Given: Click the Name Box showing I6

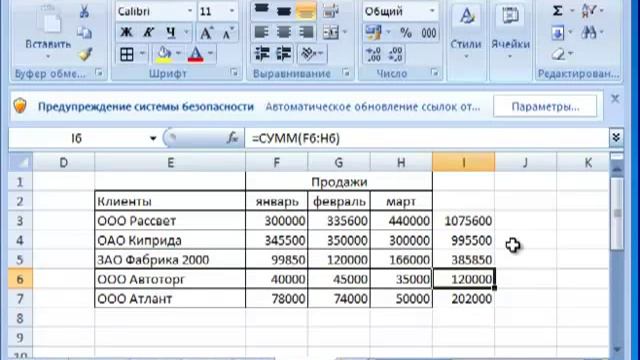Looking at the screenshot, I should [x=76, y=138].
